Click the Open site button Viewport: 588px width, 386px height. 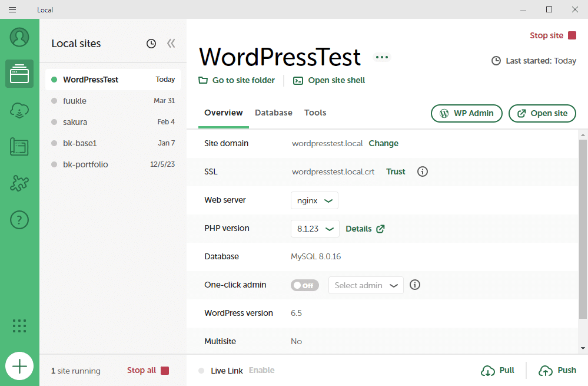tap(542, 113)
